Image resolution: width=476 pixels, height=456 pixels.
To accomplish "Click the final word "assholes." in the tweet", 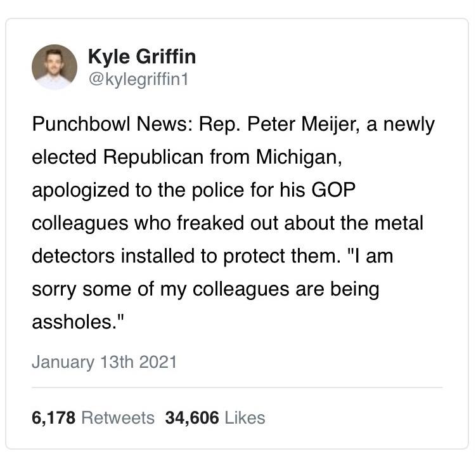I will click(76, 322).
